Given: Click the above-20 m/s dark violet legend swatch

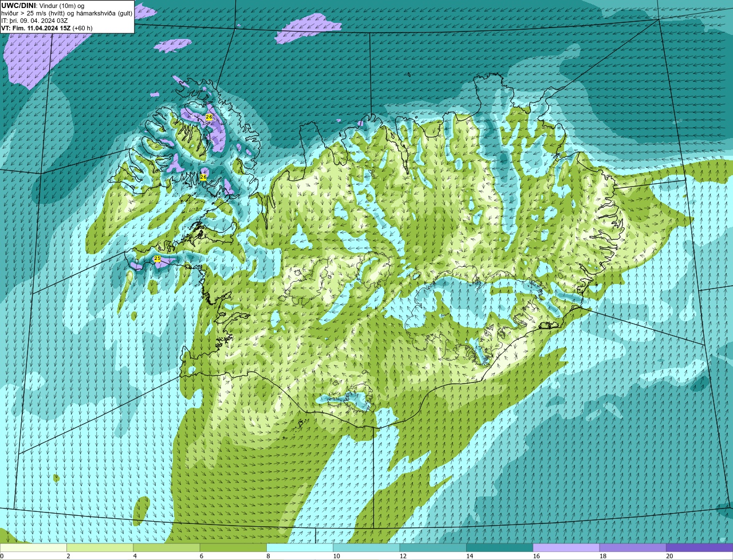Looking at the screenshot, I should tap(699, 547).
